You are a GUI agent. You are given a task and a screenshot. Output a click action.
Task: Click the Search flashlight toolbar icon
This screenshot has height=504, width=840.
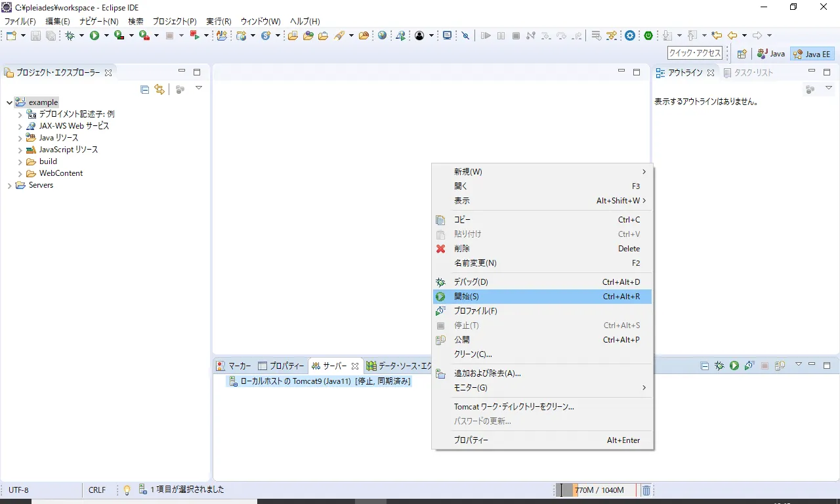point(339,35)
